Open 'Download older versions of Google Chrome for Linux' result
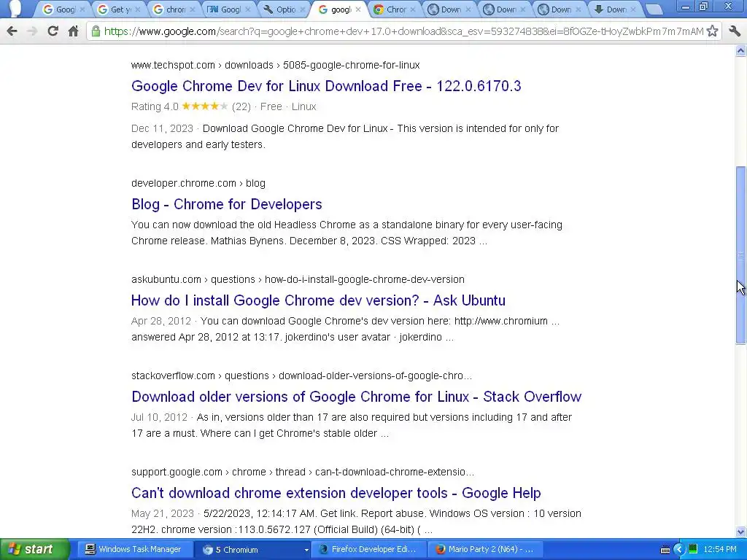This screenshot has height=560, width=747. pyautogui.click(x=356, y=397)
